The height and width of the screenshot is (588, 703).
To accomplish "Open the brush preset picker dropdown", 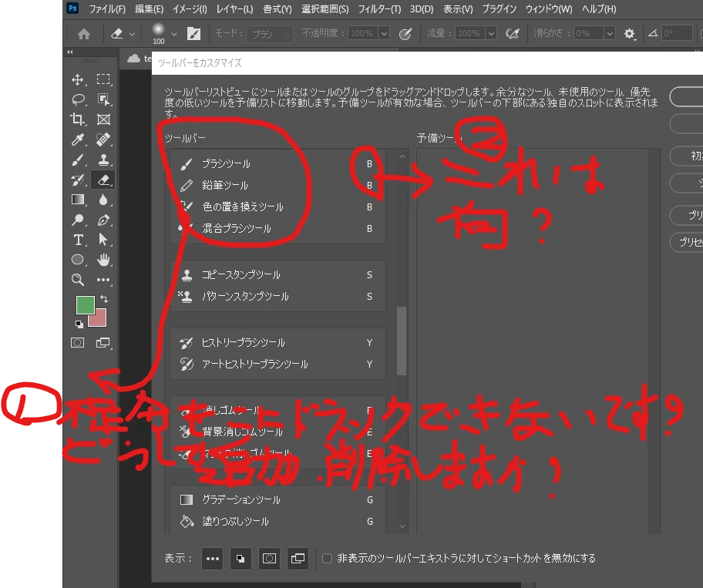I will pos(174,34).
